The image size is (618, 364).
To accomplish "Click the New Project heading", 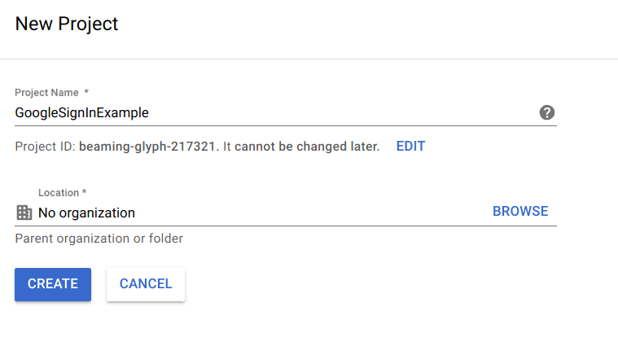I will tap(67, 24).
